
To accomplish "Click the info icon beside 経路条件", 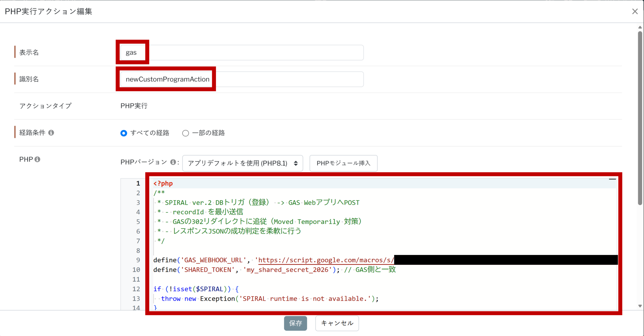I will pos(51,133).
